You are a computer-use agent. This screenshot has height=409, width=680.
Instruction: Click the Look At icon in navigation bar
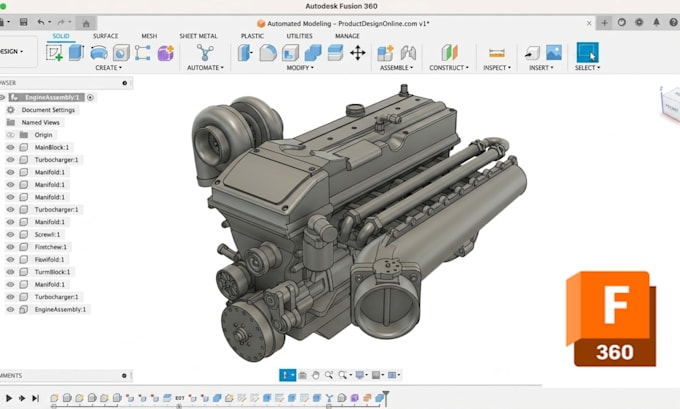point(302,375)
